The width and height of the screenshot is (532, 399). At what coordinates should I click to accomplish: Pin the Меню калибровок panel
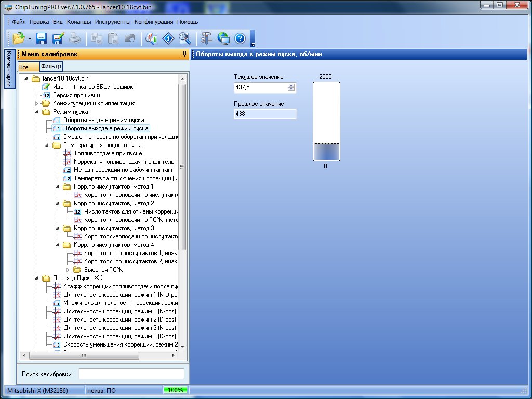click(x=184, y=54)
